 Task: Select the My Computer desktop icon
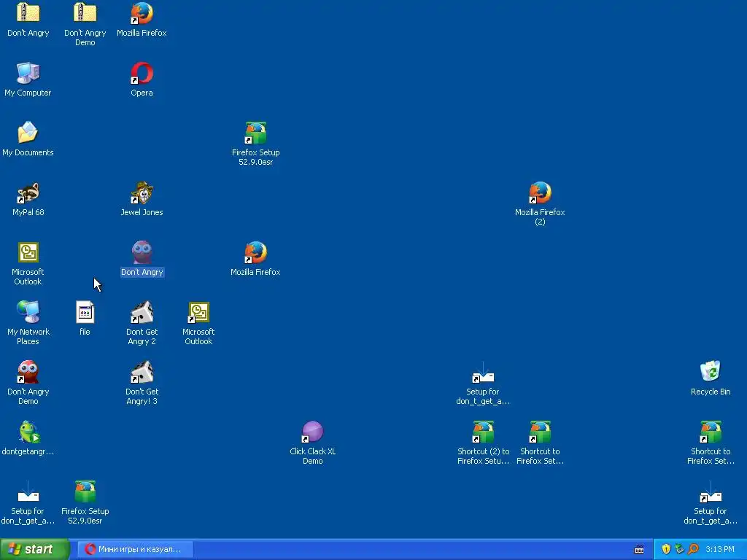point(28,73)
